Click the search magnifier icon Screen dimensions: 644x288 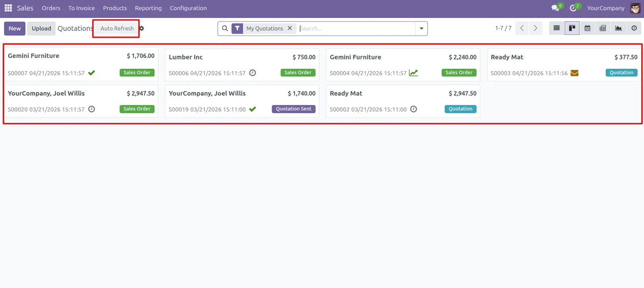[x=225, y=28]
